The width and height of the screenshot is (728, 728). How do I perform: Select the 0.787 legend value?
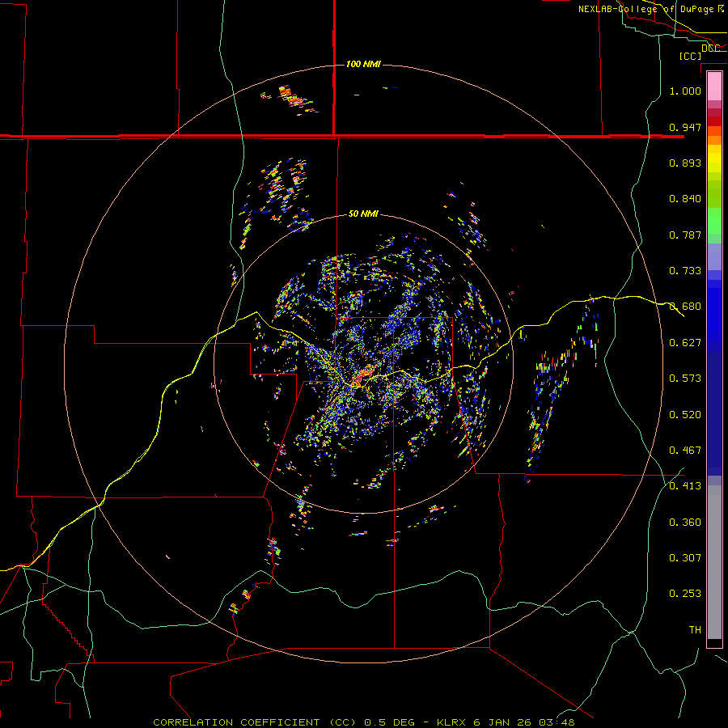[685, 235]
